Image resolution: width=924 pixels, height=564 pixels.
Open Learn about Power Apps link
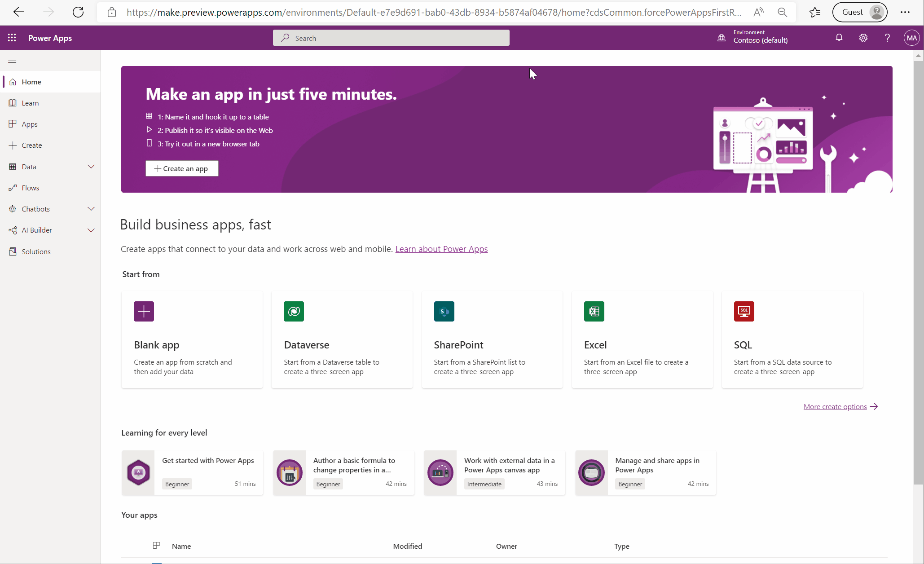[x=441, y=249]
